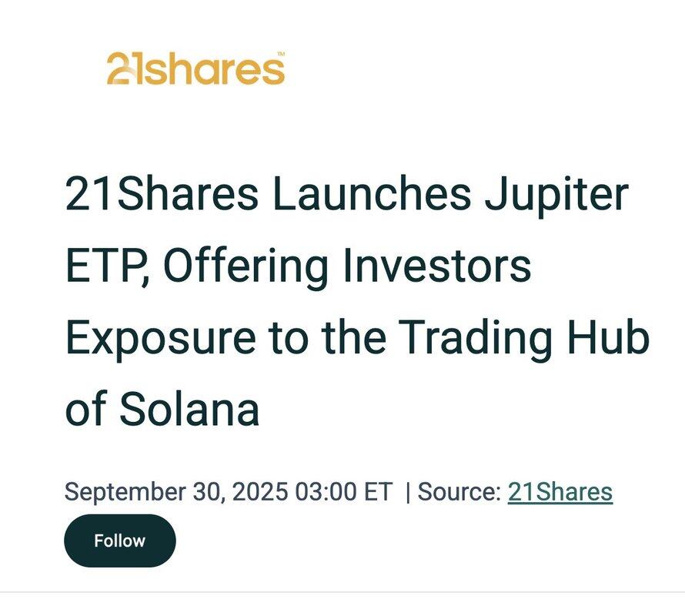The image size is (685, 616).
Task: Click 'Trading Hub' in the headline
Action: (x=524, y=338)
